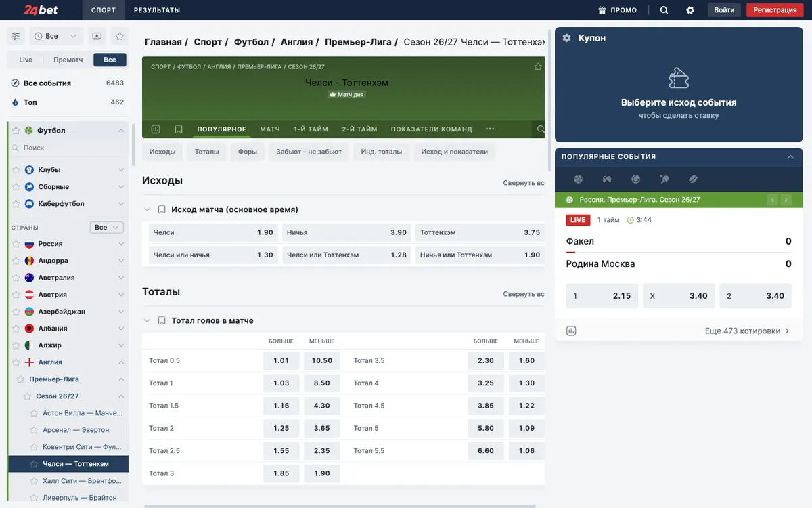Expand the Россия country chevron
Image resolution: width=812 pixels, height=508 pixels.
[121, 244]
